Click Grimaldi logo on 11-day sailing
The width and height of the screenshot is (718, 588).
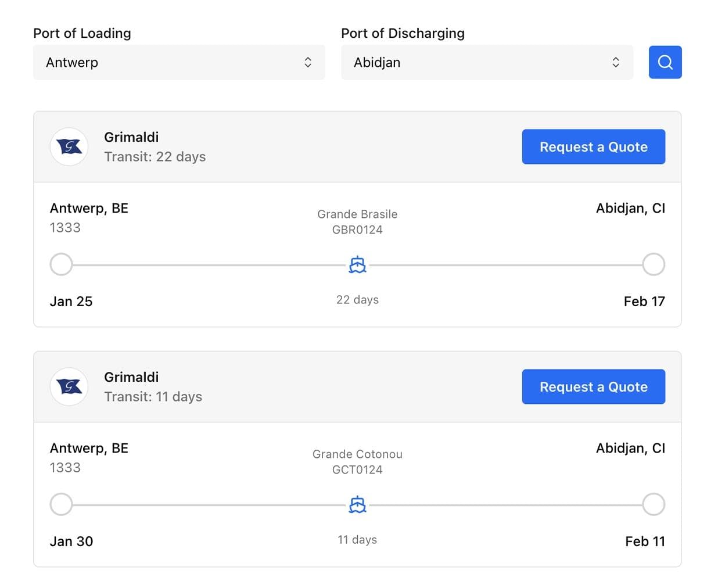pyautogui.click(x=69, y=387)
